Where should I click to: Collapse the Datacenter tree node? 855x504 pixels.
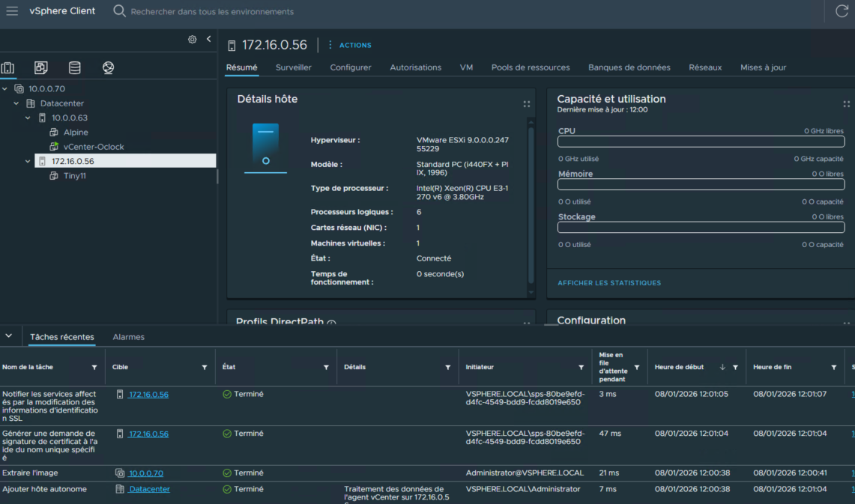click(16, 103)
